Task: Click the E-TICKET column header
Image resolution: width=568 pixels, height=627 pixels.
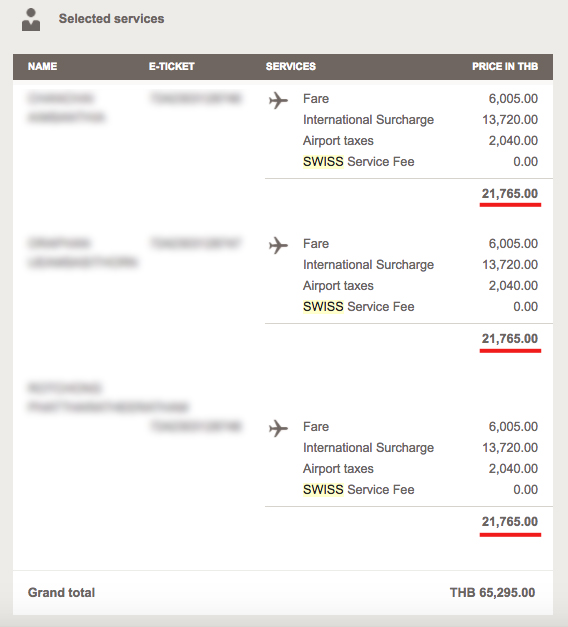Action: coord(172,66)
